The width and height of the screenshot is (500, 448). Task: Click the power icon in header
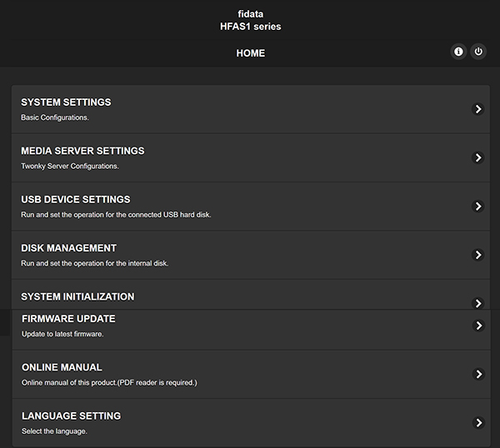point(478,52)
